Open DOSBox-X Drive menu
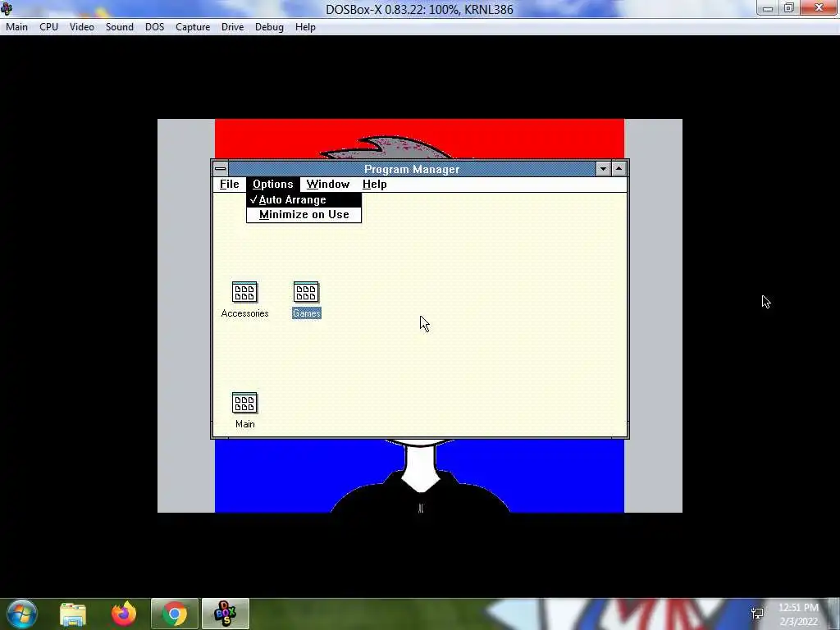 232,27
